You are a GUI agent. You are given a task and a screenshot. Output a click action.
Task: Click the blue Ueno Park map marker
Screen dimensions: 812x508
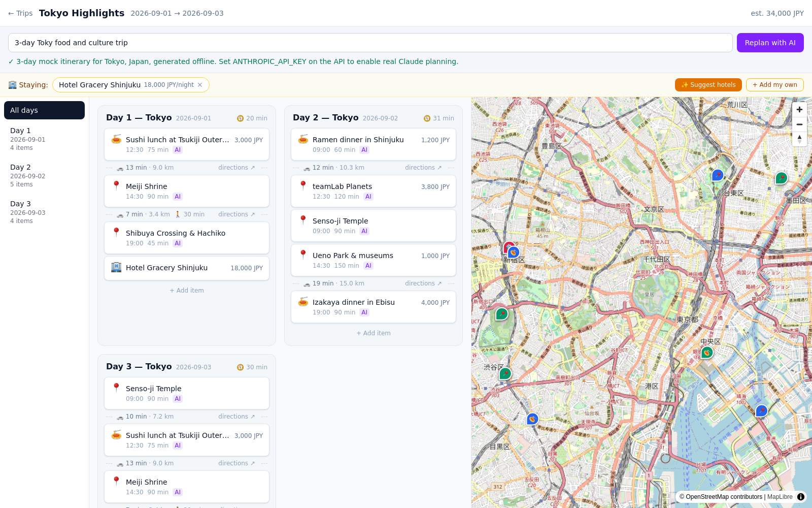click(717, 176)
